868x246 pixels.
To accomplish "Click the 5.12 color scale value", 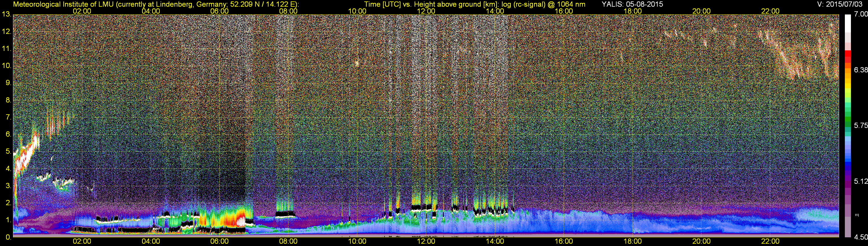I will click(860, 181).
